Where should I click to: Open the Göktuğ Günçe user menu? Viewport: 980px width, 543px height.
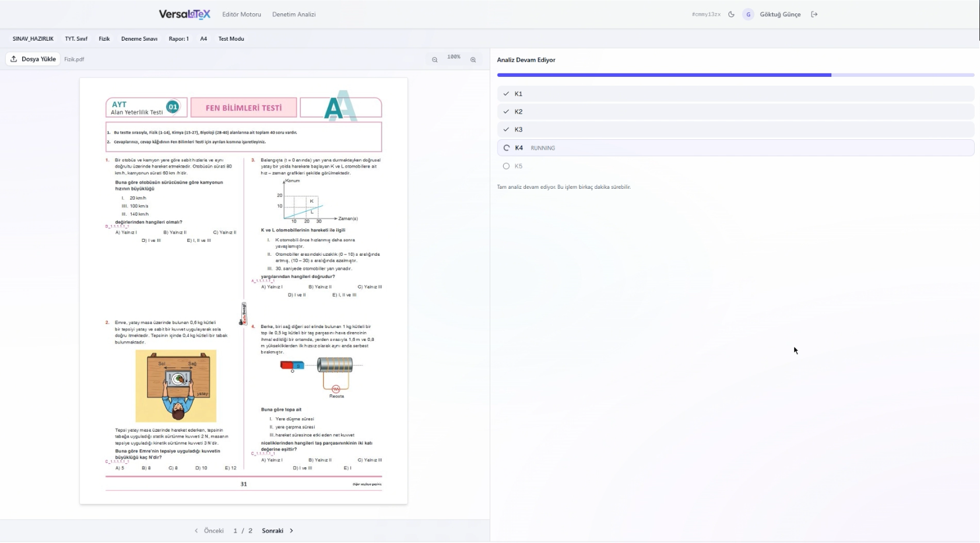(x=779, y=15)
